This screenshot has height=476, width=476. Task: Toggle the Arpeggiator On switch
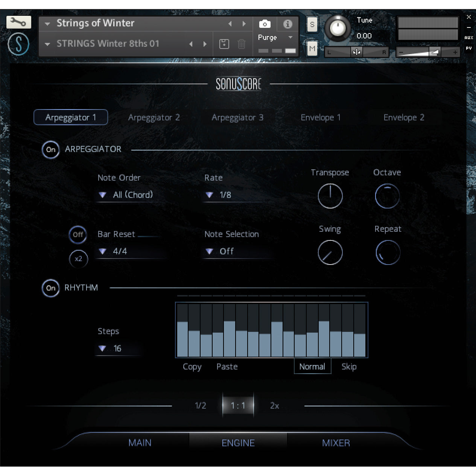click(x=51, y=149)
